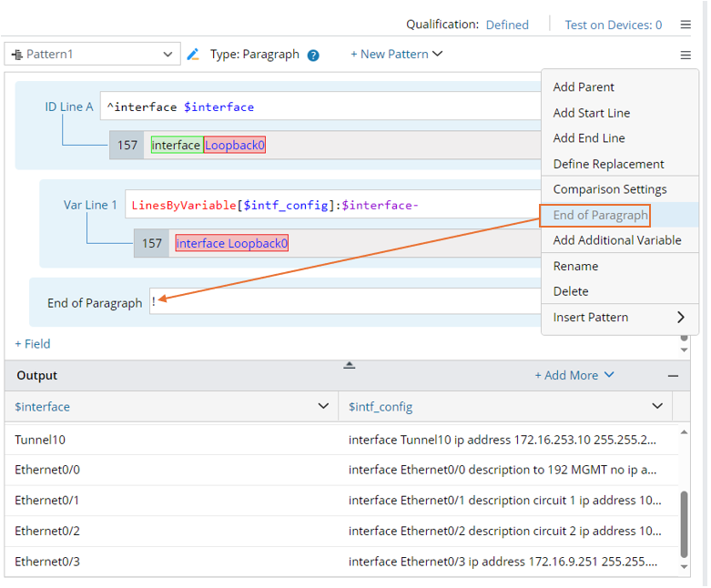Click the + Field link
711x588 pixels.
33,344
